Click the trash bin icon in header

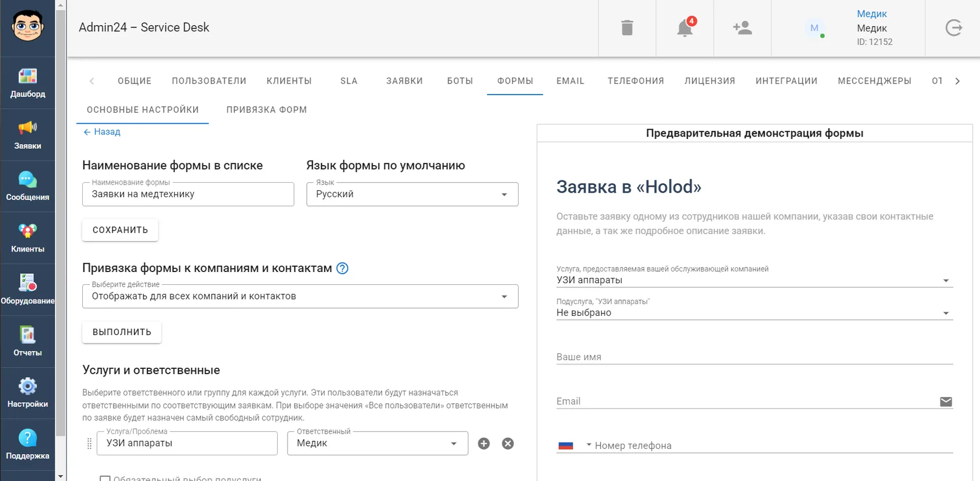coord(627,27)
